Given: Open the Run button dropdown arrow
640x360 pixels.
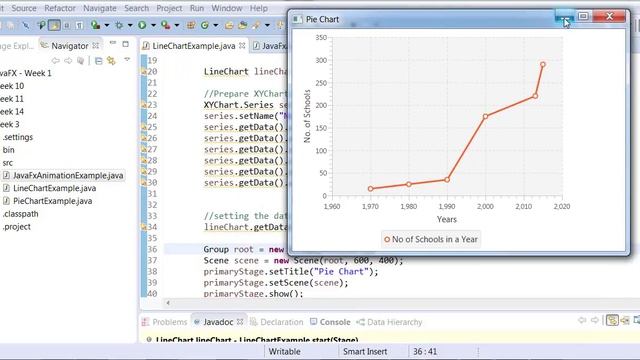Looking at the screenshot, I should (153, 25).
